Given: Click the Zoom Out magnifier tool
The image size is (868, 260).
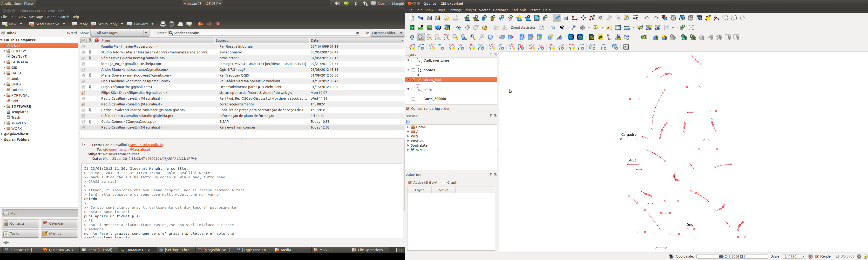Looking at the screenshot, I should [429, 37].
